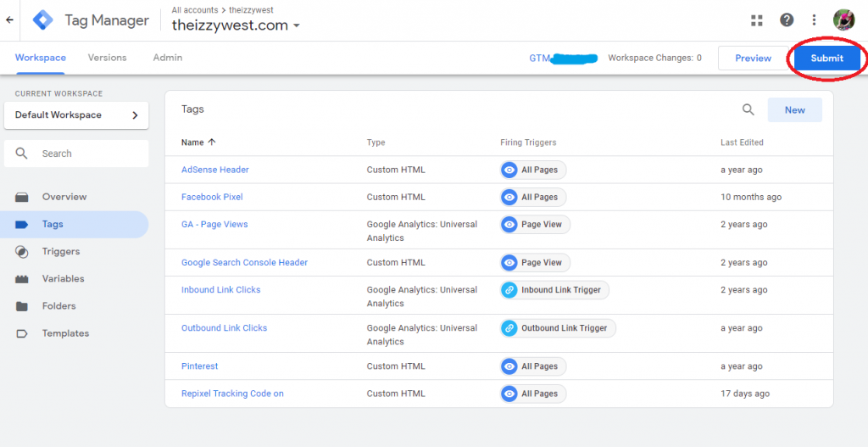Click the Inbound Link Trigger chip
Image resolution: width=868 pixels, height=447 pixels.
pos(554,290)
